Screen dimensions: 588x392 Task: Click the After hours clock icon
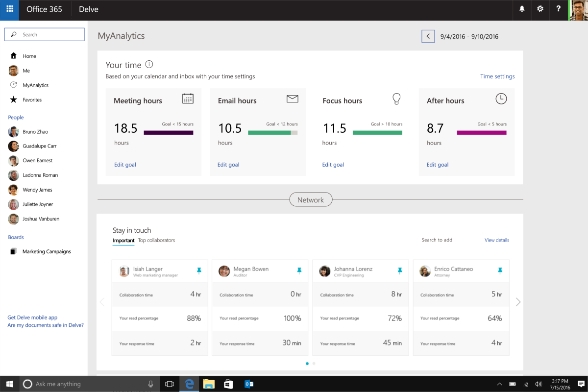(501, 98)
